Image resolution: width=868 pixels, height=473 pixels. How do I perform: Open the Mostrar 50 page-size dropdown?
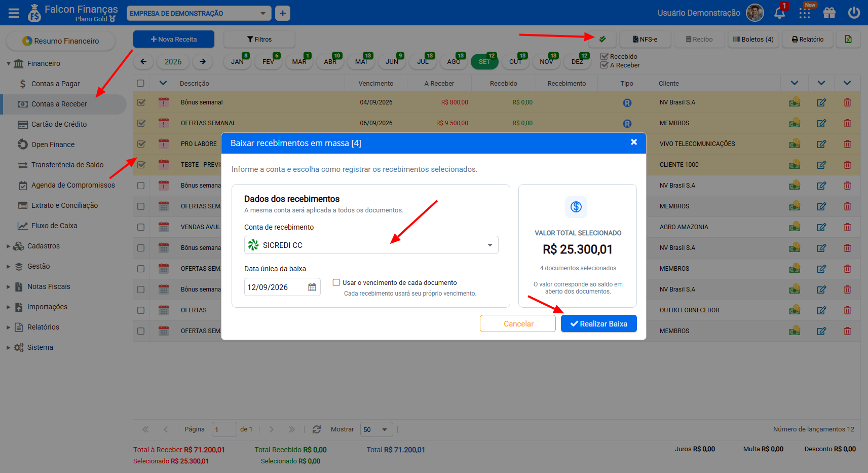point(376,429)
